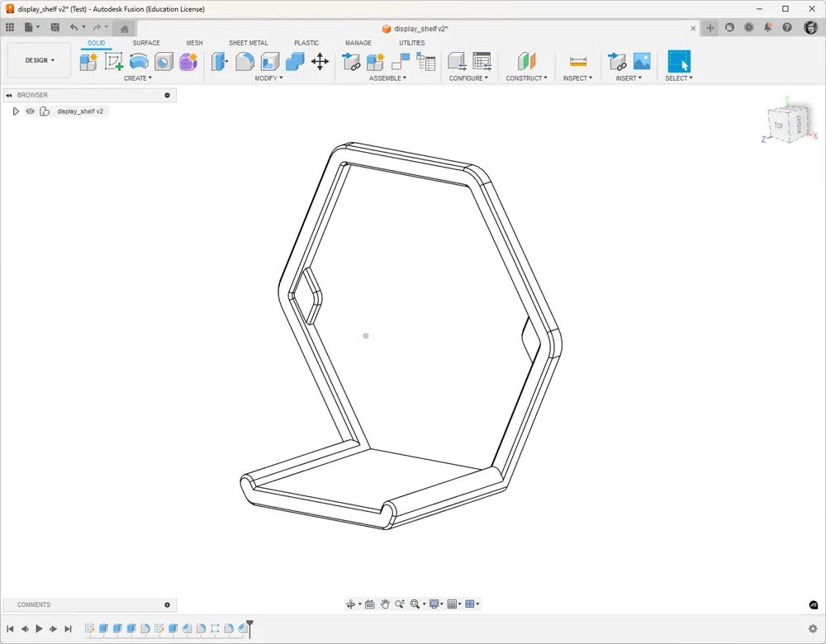The height and width of the screenshot is (644, 826).
Task: Undo the last action
Action: [x=74, y=27]
